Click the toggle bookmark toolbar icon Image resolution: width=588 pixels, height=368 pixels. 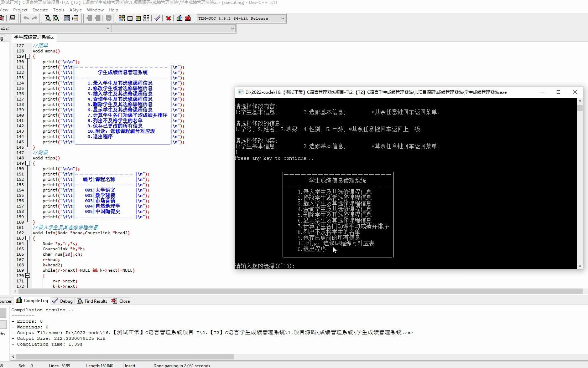[109, 18]
